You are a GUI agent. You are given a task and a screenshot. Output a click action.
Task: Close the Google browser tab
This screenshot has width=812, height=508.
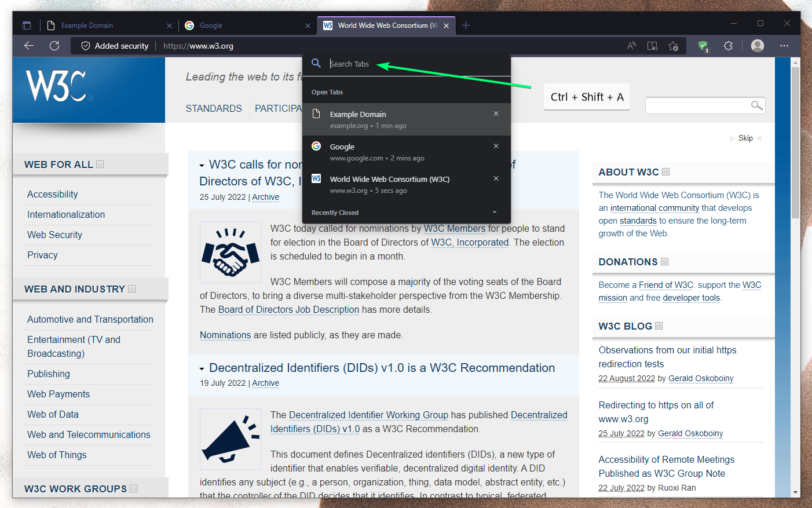click(308, 25)
